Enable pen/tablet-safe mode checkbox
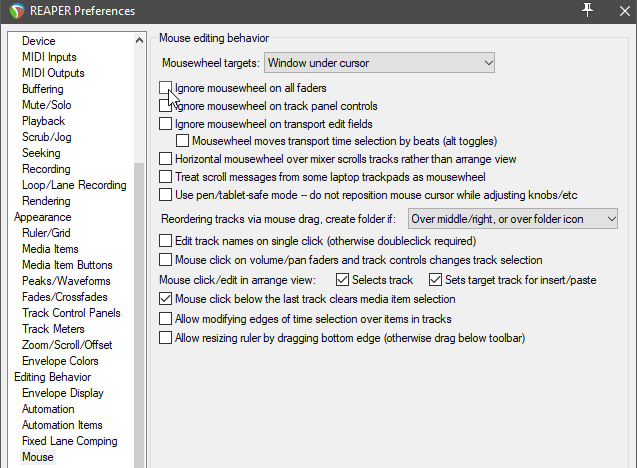This screenshot has width=637, height=468. point(165,195)
